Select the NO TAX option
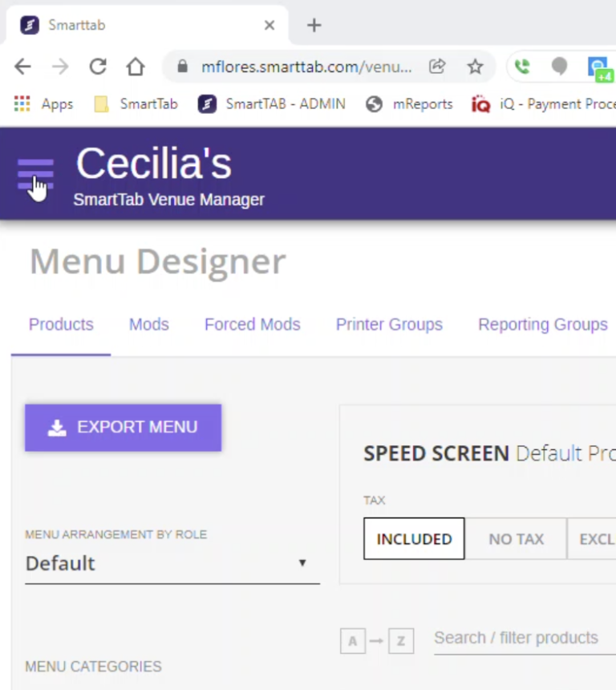 tap(516, 538)
